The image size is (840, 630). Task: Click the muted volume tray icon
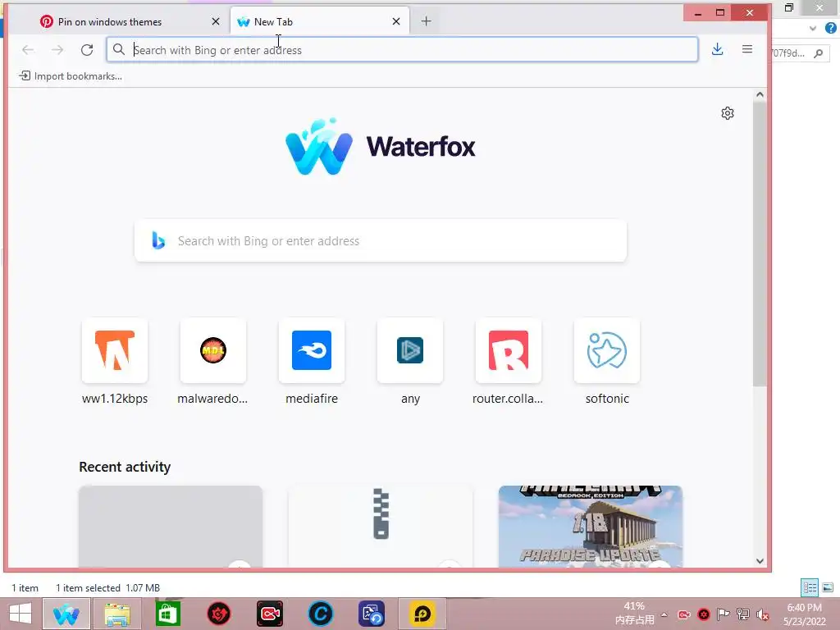[x=762, y=614]
